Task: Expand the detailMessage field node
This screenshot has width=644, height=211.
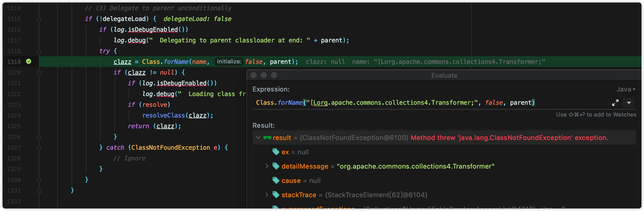Action: click(267, 166)
